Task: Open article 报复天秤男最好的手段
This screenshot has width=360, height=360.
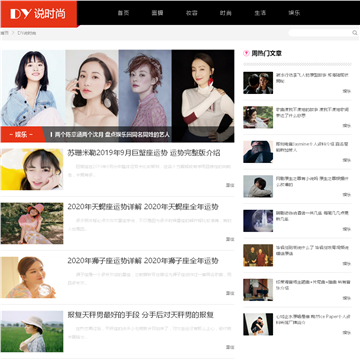Action: (140, 315)
